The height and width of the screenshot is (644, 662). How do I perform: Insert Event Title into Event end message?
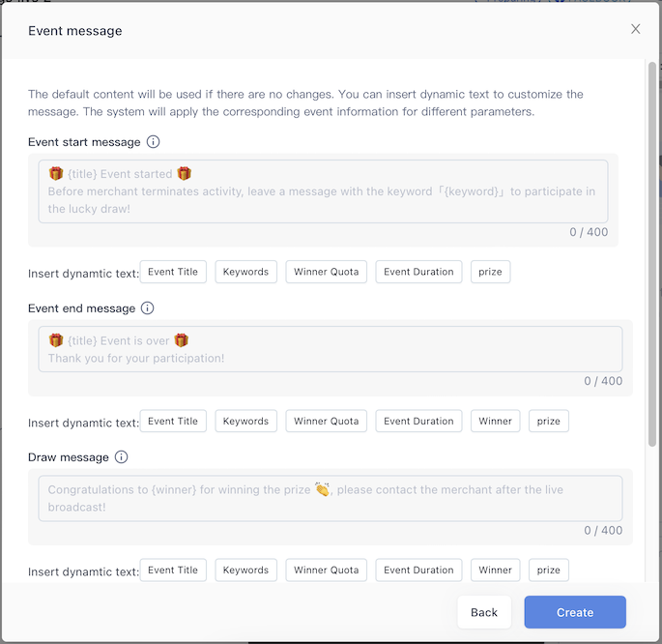pos(173,421)
